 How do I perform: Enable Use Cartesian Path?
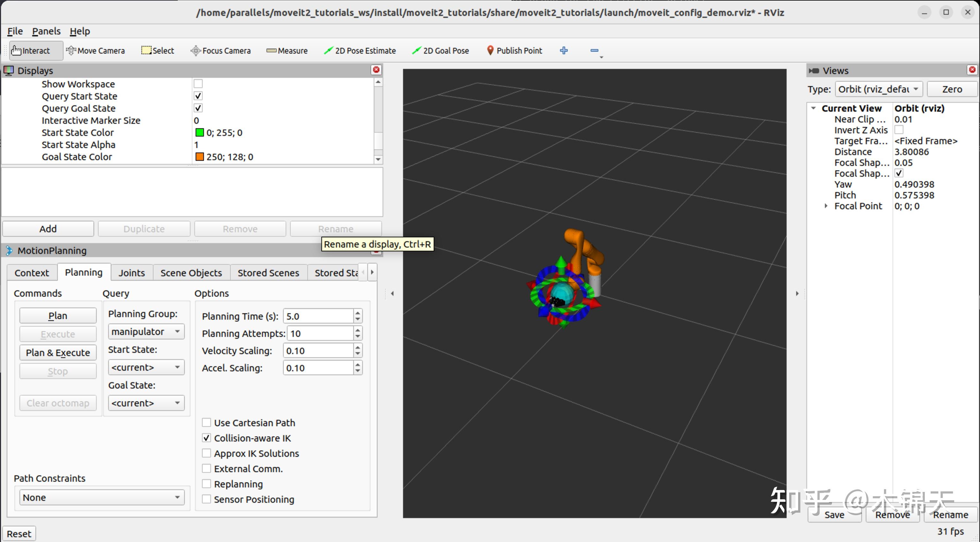coord(206,422)
